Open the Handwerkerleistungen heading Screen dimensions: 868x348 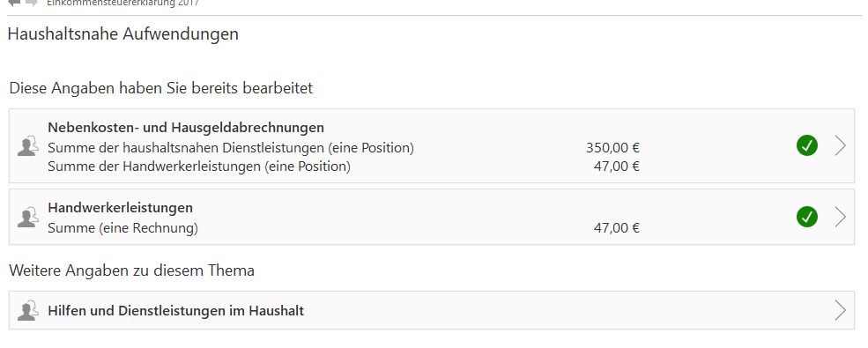tap(120, 207)
